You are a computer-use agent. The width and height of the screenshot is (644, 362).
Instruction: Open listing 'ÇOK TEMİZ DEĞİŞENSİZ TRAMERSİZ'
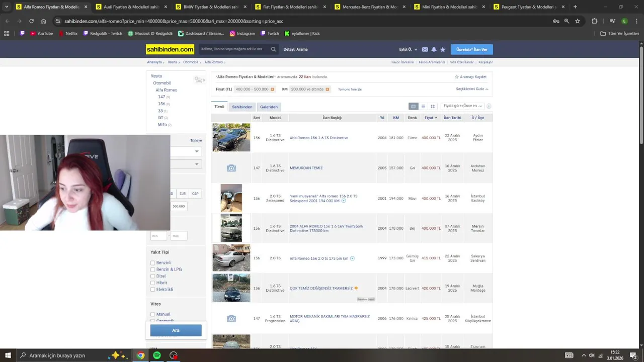(321, 289)
